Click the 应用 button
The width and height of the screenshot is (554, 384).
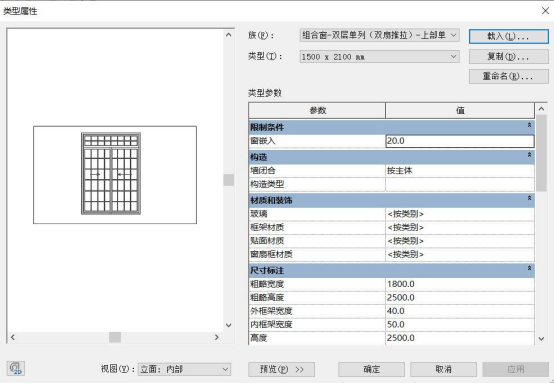click(x=516, y=370)
